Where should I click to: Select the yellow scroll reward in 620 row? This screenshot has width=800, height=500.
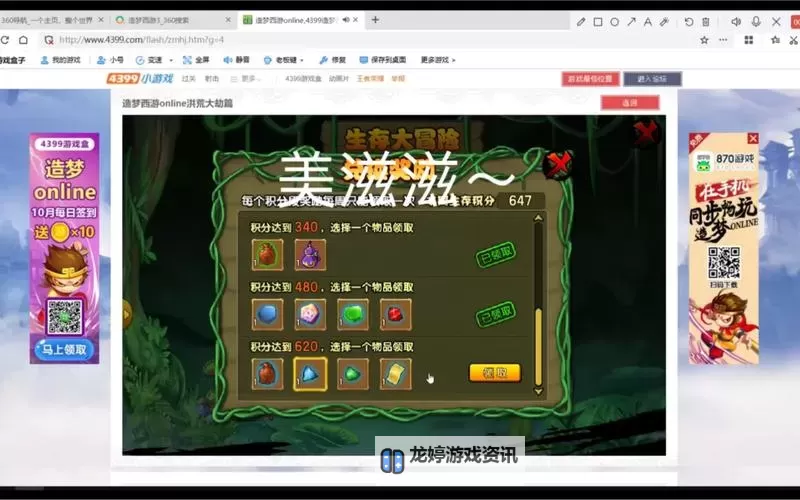[396, 374]
